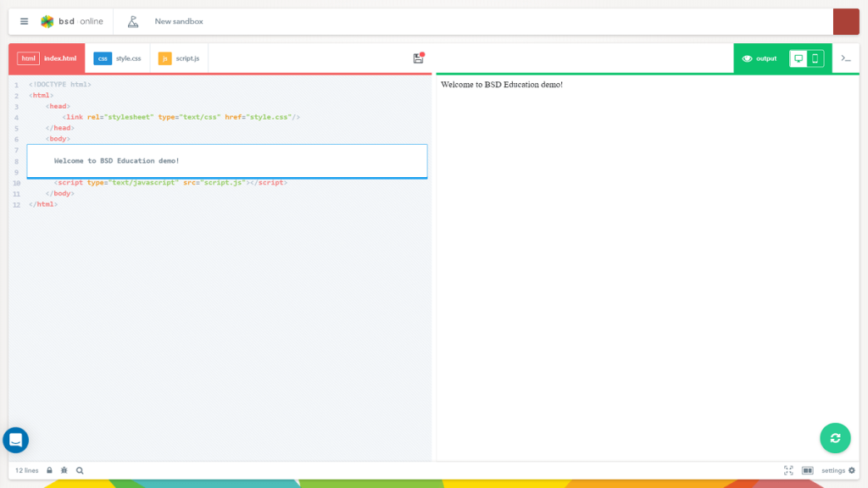Image resolution: width=868 pixels, height=488 pixels.
Task: Toggle the split layout view icon
Action: (x=808, y=470)
